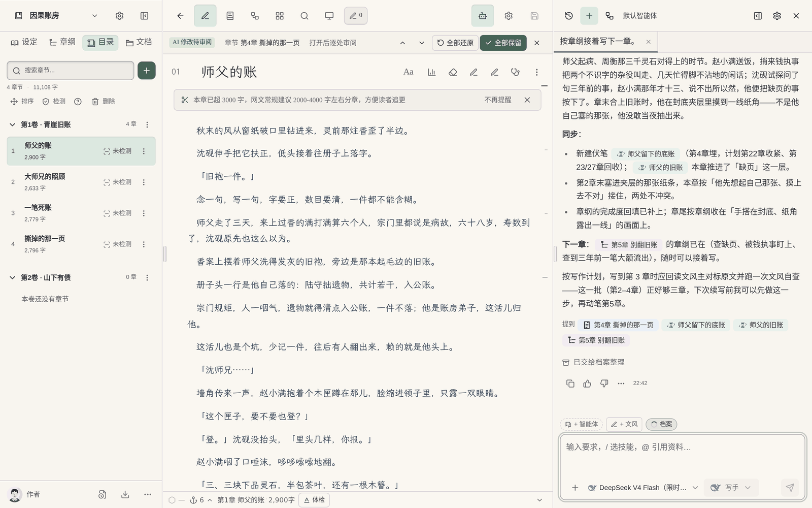This screenshot has height=508, width=812.
Task: Start a new chat with the plus icon
Action: tap(589, 16)
